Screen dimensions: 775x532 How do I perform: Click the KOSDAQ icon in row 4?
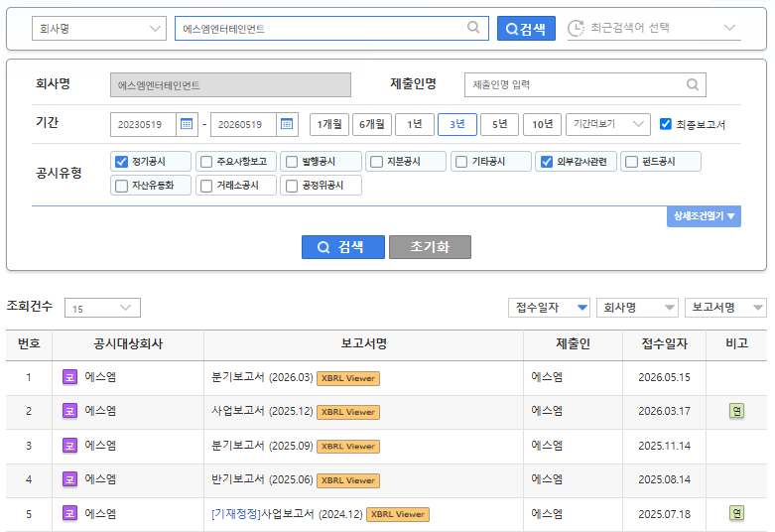click(x=69, y=479)
